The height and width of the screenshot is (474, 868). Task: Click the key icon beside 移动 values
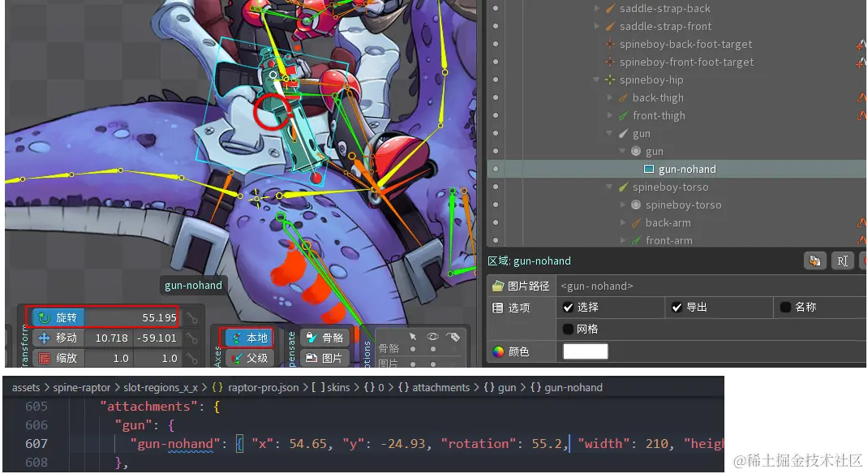(x=192, y=338)
